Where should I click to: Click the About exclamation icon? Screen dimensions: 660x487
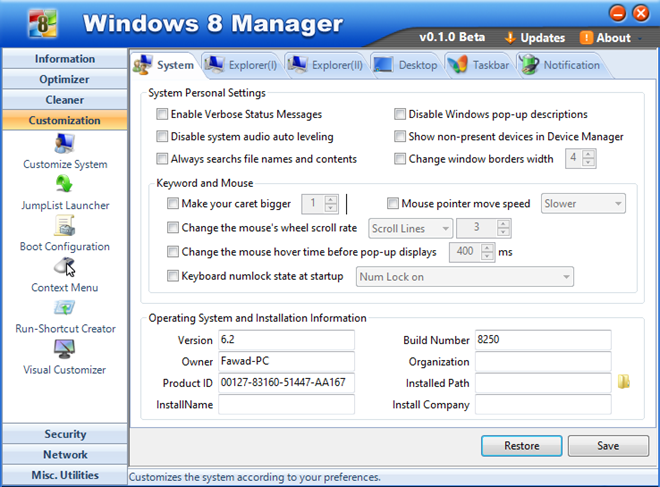[586, 37]
